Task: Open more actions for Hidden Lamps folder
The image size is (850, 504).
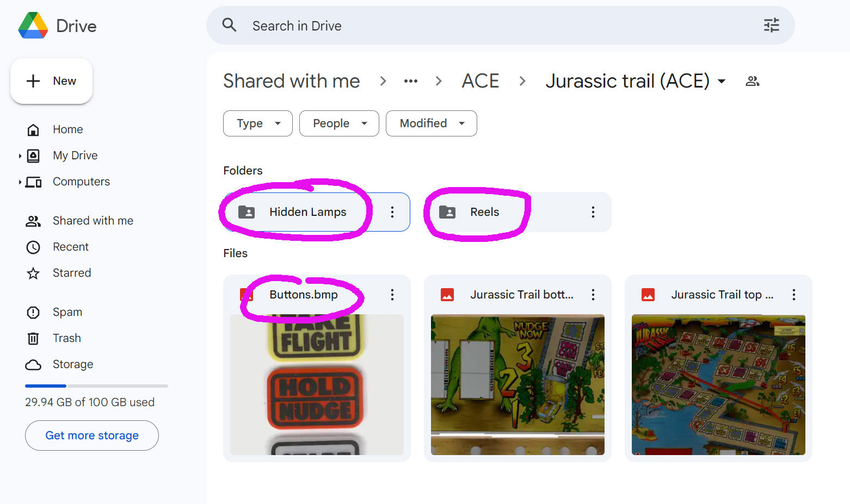Action: (392, 212)
